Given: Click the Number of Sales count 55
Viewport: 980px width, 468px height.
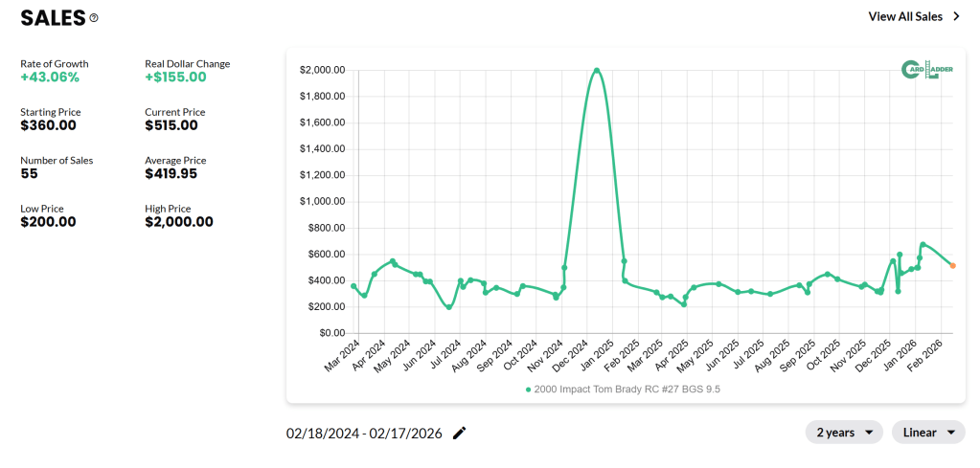Looking at the screenshot, I should point(30,174).
